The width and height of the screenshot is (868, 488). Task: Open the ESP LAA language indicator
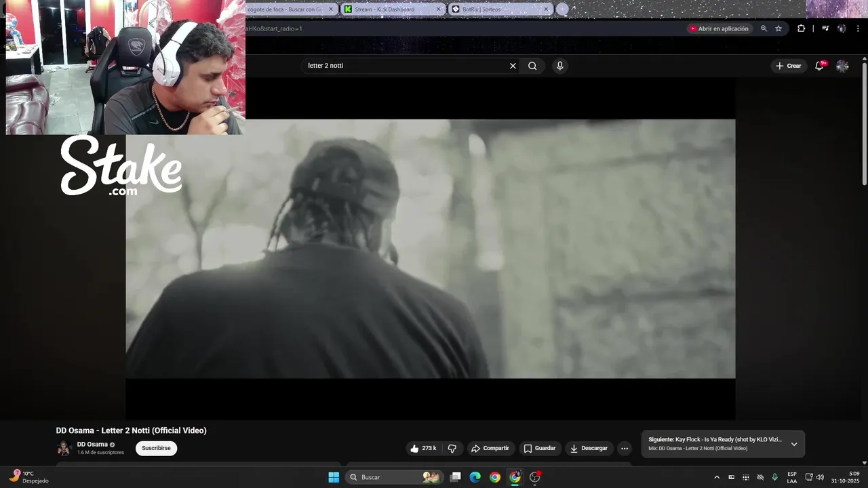click(x=792, y=477)
